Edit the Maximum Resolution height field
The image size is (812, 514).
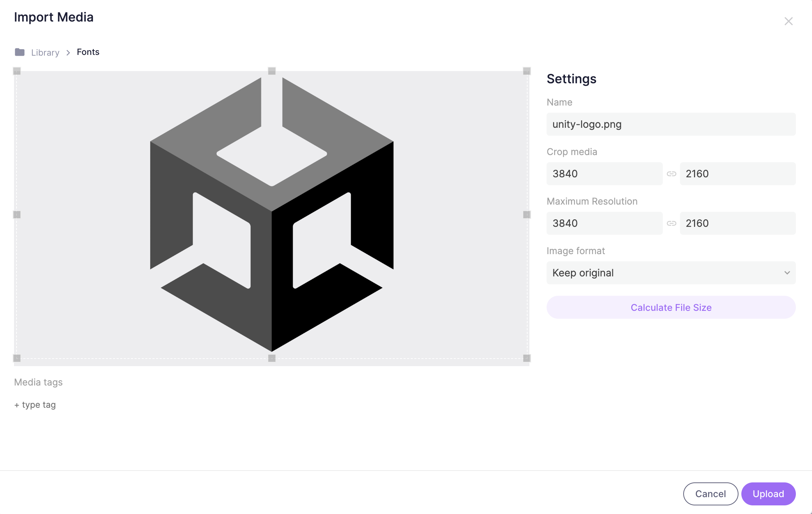(x=738, y=223)
